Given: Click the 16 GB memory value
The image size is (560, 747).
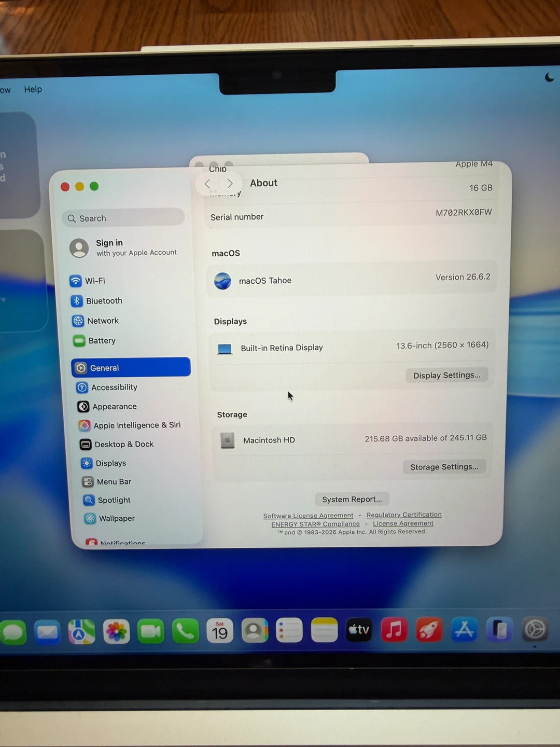Looking at the screenshot, I should [481, 188].
